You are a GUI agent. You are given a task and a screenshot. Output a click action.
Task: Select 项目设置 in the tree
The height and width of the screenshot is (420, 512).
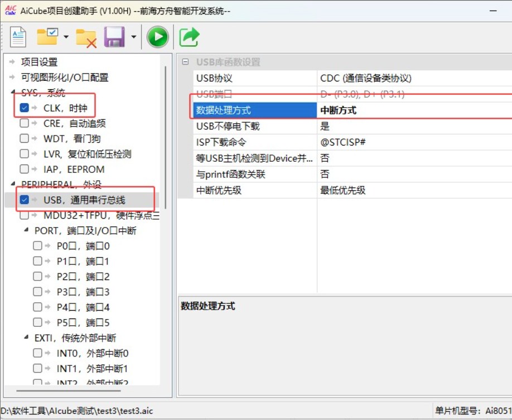39,62
